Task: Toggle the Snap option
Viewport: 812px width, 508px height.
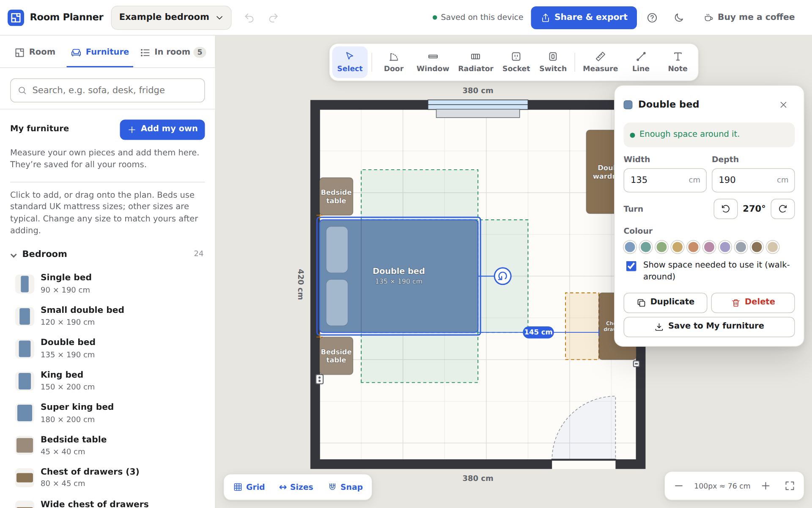Action: point(346,487)
